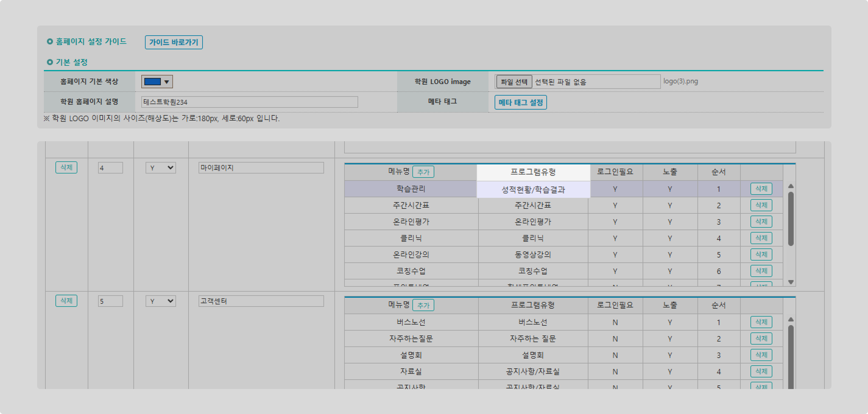Edit order field containing 4
868x414 pixels.
110,168
